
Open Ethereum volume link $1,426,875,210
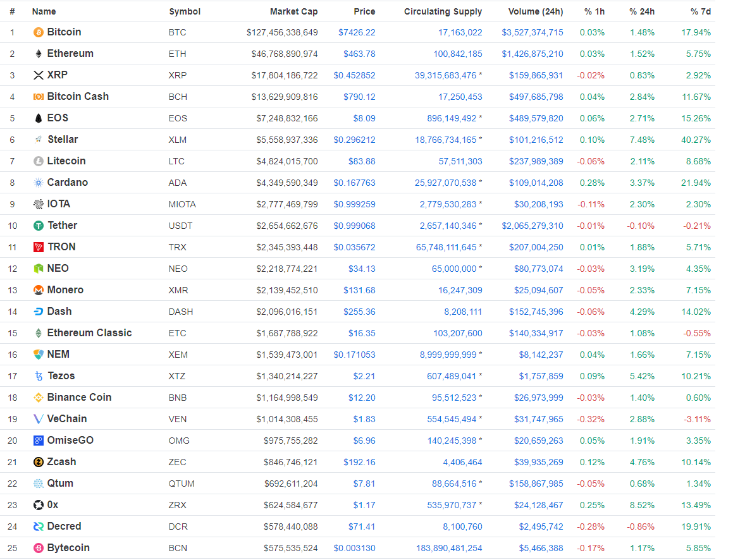(533, 54)
